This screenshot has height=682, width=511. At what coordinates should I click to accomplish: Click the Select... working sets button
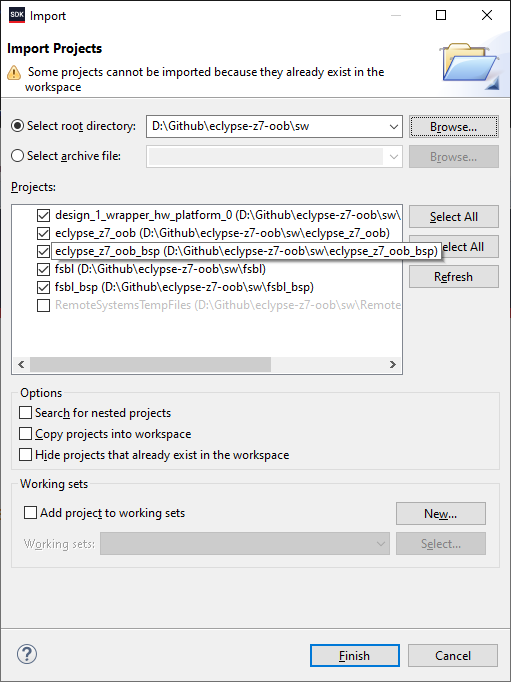tap(441, 544)
